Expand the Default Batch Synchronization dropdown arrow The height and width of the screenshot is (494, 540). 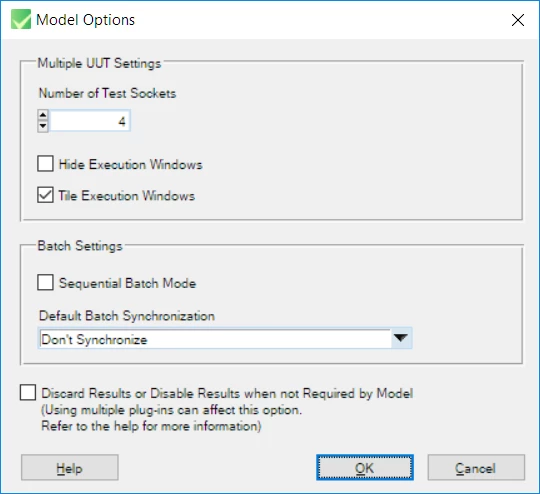pyautogui.click(x=401, y=338)
